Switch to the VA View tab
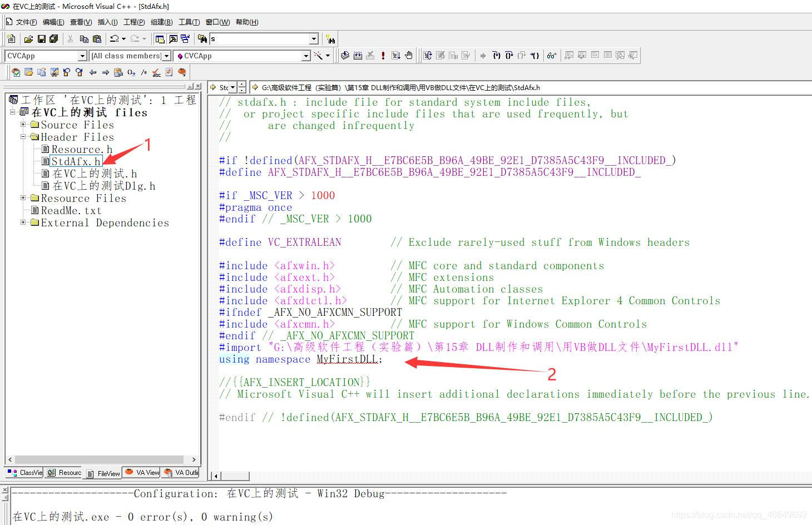This screenshot has height=525, width=812. [x=142, y=473]
